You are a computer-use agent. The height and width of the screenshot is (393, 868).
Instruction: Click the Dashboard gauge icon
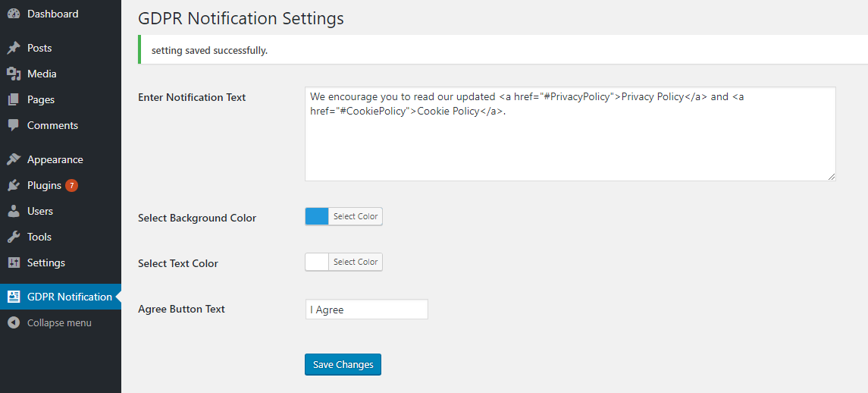(14, 14)
